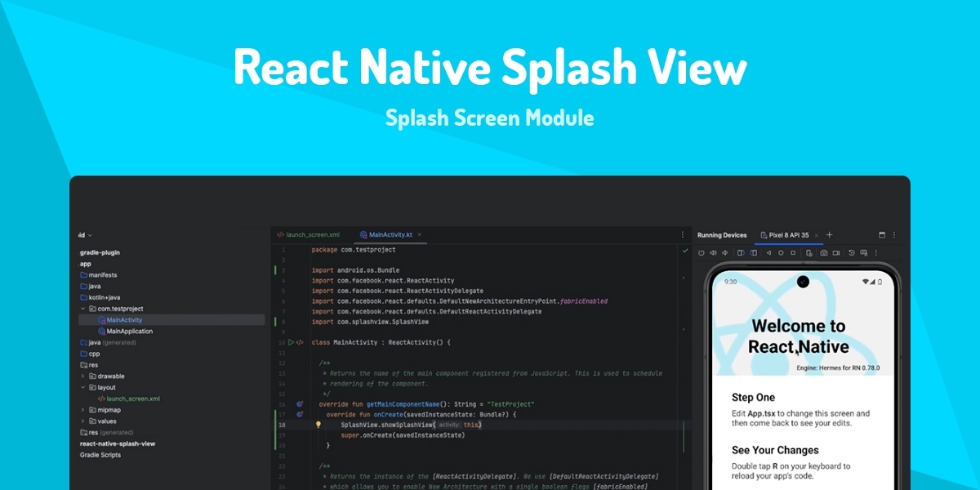The width and height of the screenshot is (980, 490).
Task: Expand the drawable folder
Action: (84, 376)
